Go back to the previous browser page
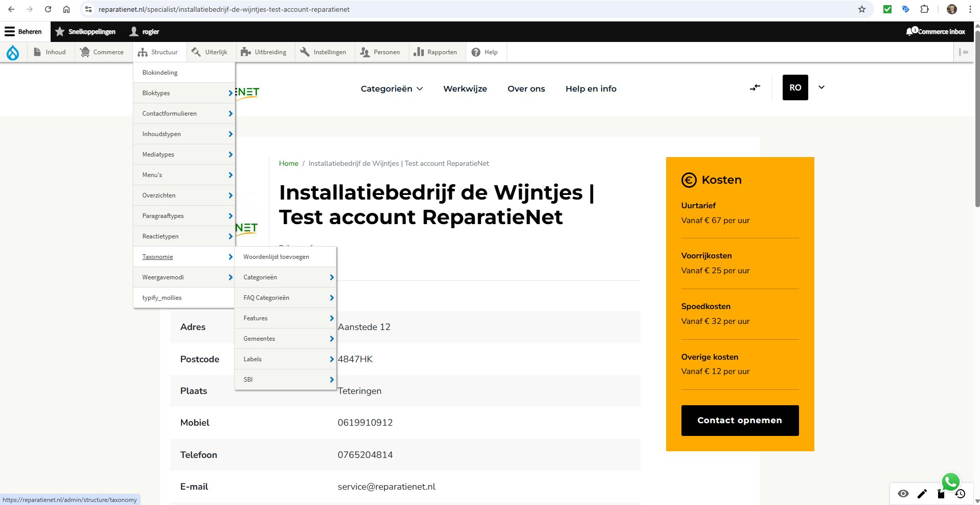 [x=11, y=9]
